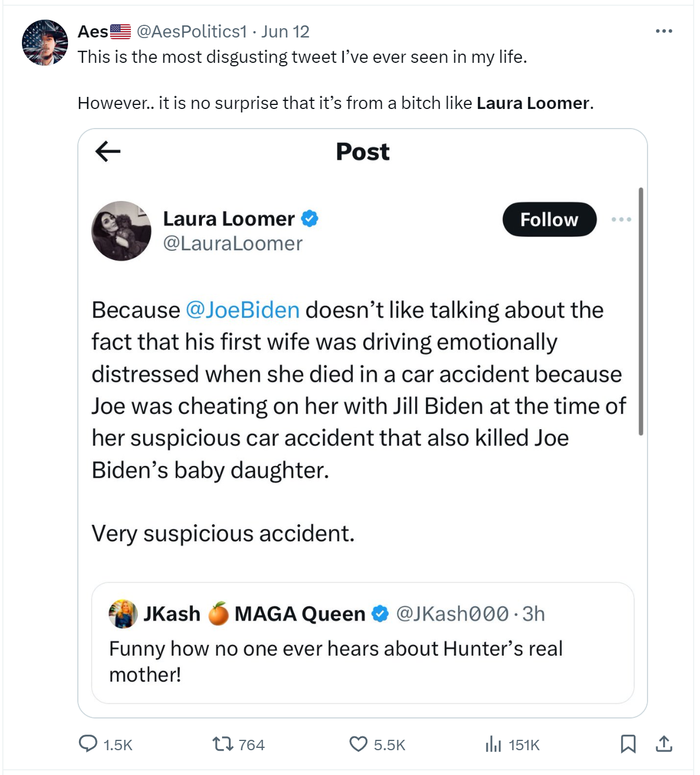Click the back arrow beside Post
The height and width of the screenshot is (775, 700).
pos(108,152)
